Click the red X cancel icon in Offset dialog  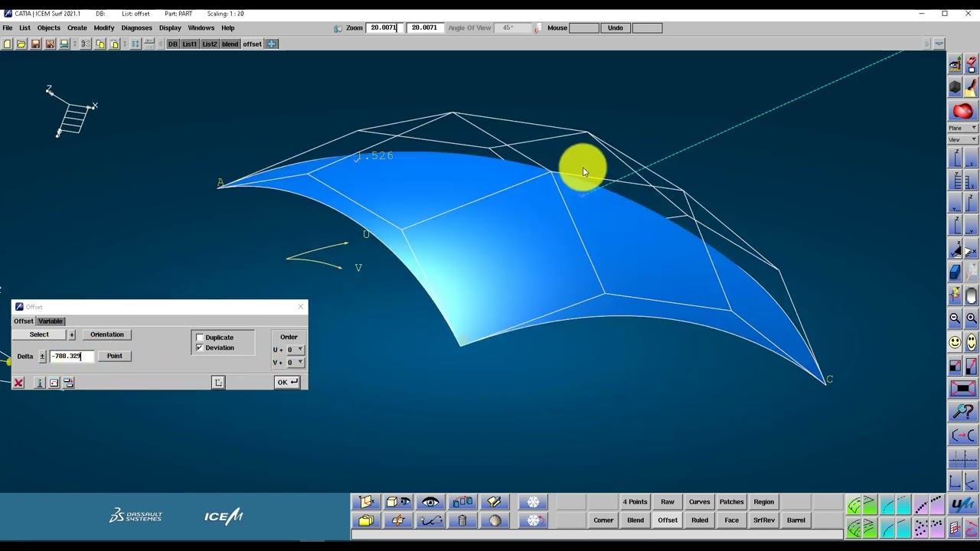18,383
